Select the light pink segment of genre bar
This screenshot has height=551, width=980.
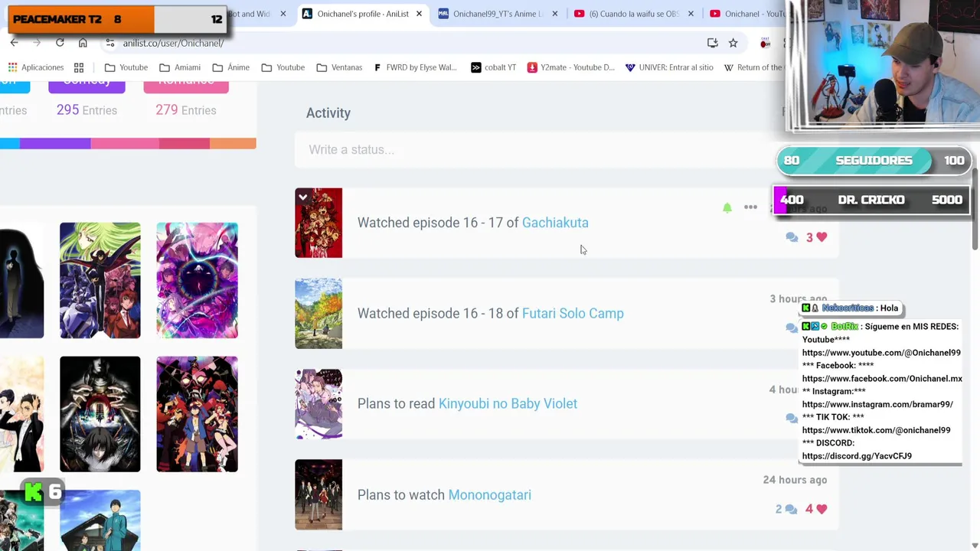click(125, 143)
